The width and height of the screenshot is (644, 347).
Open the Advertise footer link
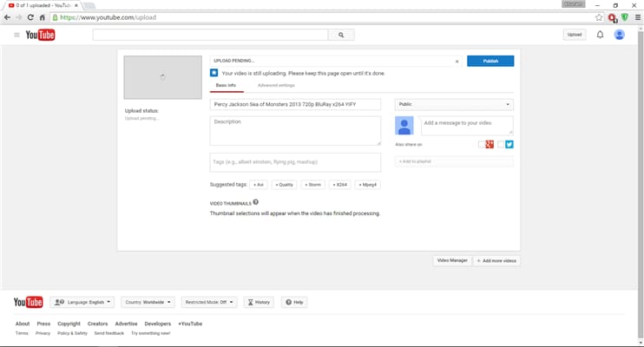coord(126,324)
